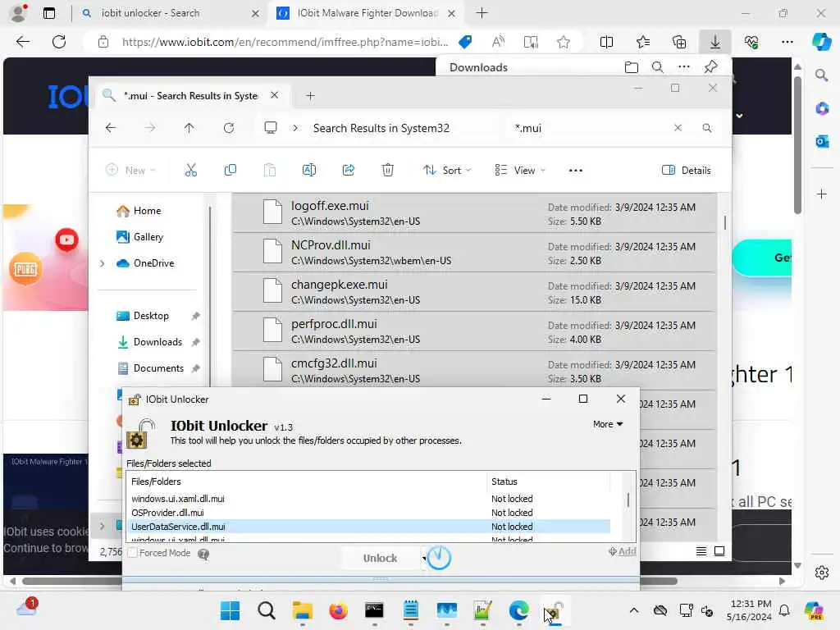Click the Cut icon in Explorer toolbar

point(190,171)
